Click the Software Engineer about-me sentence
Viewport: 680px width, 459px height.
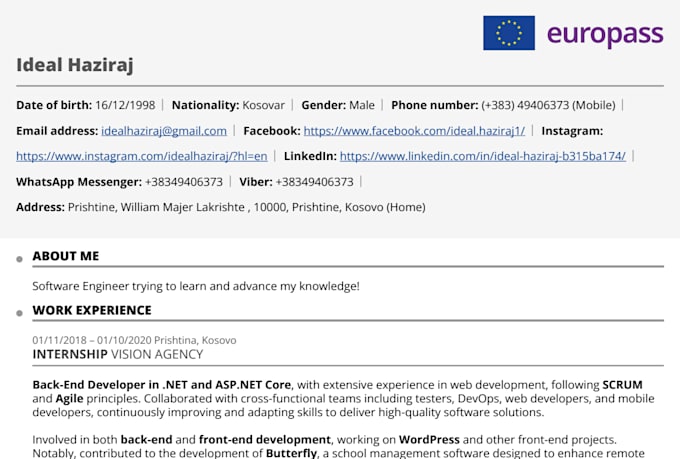click(x=196, y=286)
